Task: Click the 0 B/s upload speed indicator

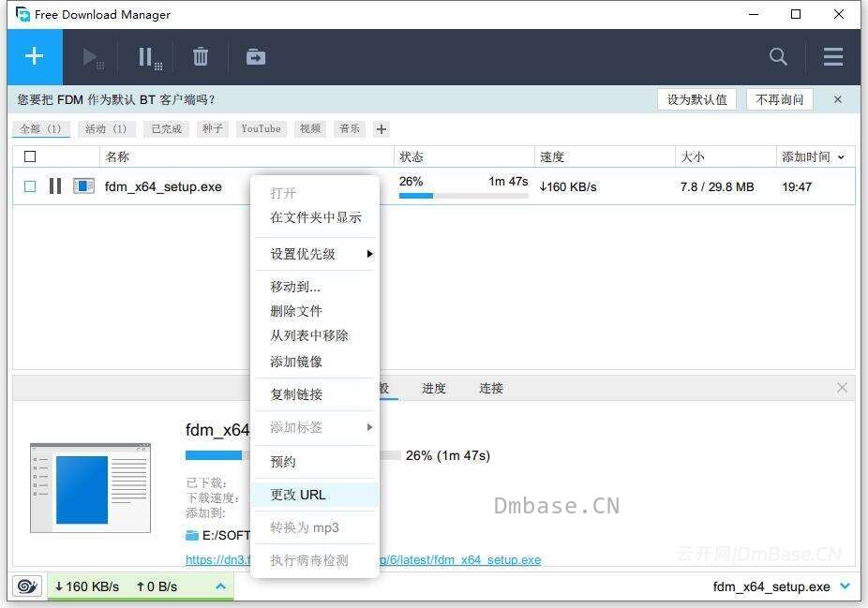Action: (x=157, y=586)
